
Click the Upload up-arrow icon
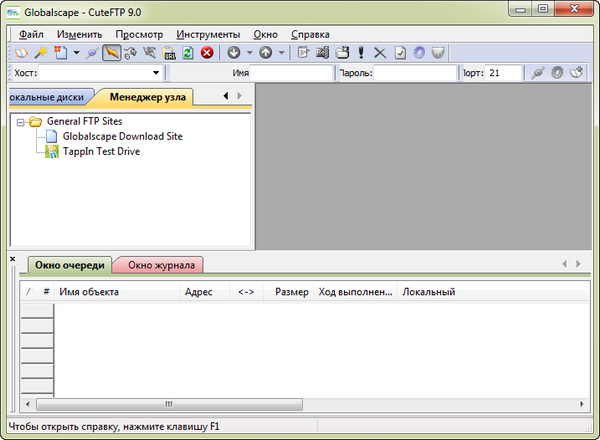(x=266, y=53)
